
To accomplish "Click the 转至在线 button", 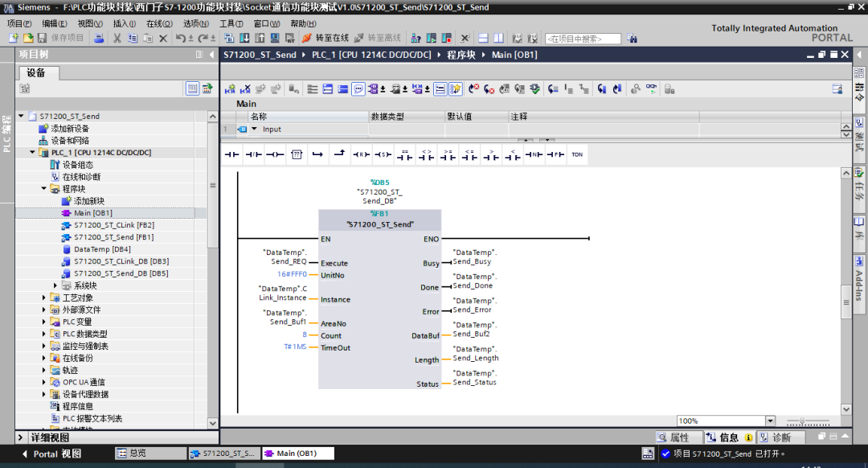I will click(x=325, y=39).
